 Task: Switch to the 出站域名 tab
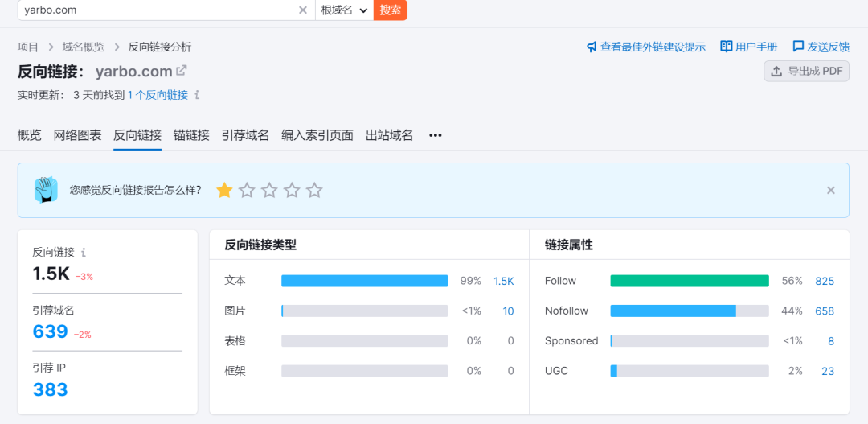click(390, 135)
